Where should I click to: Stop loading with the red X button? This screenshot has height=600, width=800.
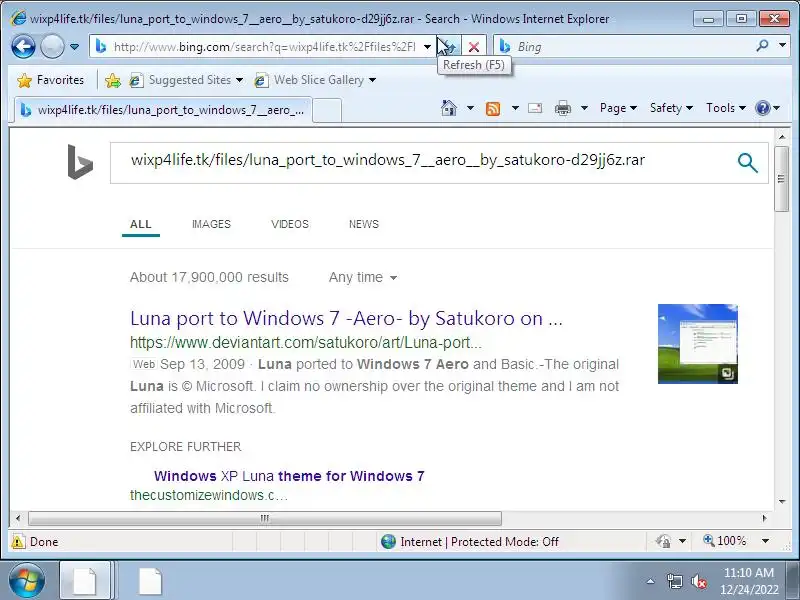pos(474,47)
